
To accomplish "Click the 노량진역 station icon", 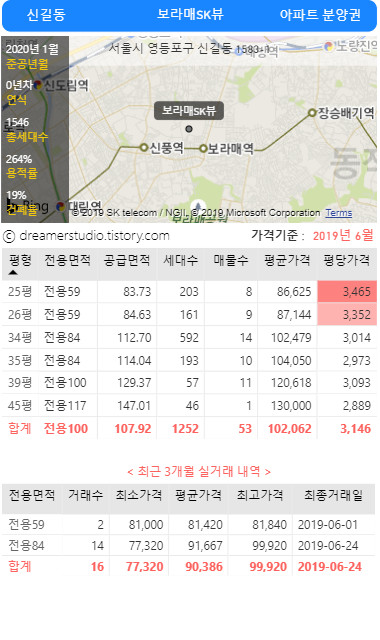I will coord(329,46).
